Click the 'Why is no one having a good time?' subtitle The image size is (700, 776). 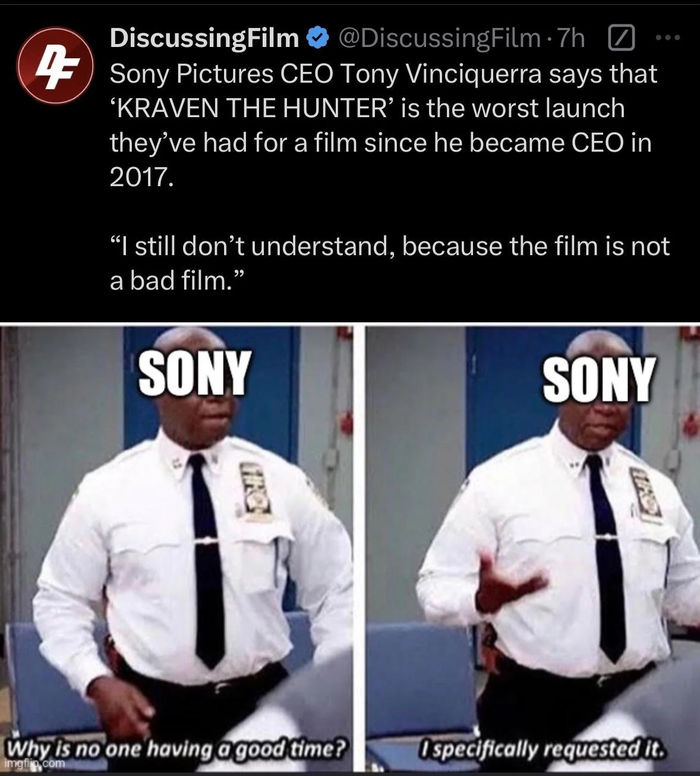point(175,747)
